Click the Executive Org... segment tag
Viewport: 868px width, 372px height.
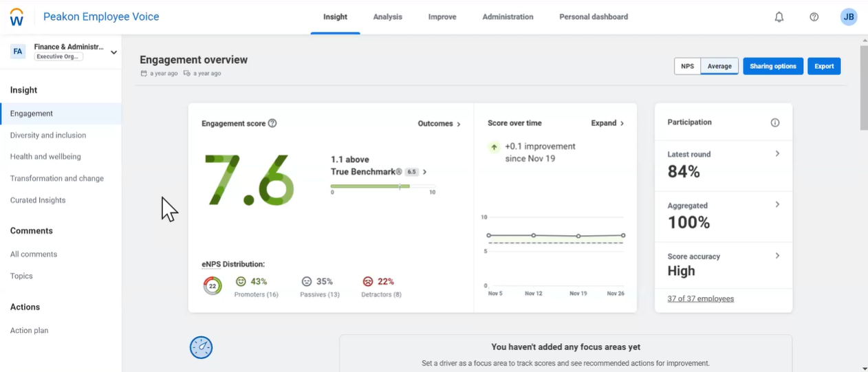pyautogui.click(x=58, y=57)
